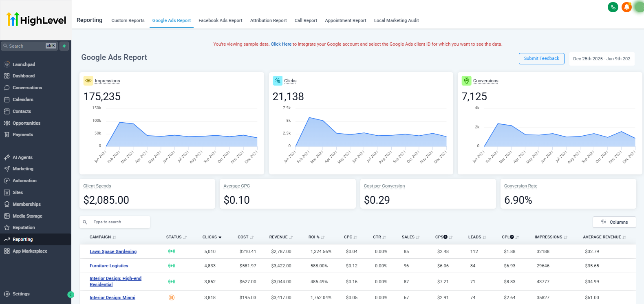The width and height of the screenshot is (644, 304).
Task: Open the Columns selector dropdown
Action: point(614,222)
